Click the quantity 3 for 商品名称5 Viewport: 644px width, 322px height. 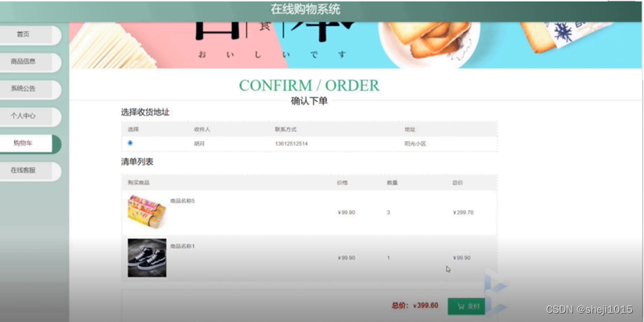[x=388, y=212]
